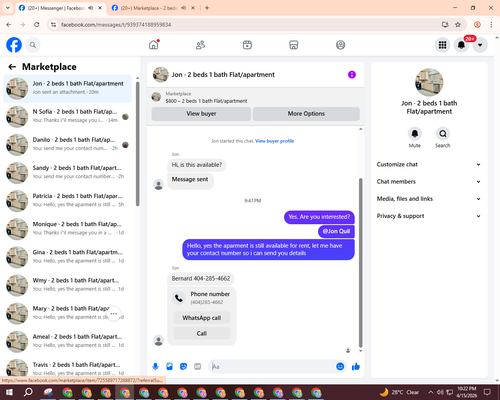Open Windows taskbar search
The width and height of the screenshot is (500, 400).
tap(28, 392)
